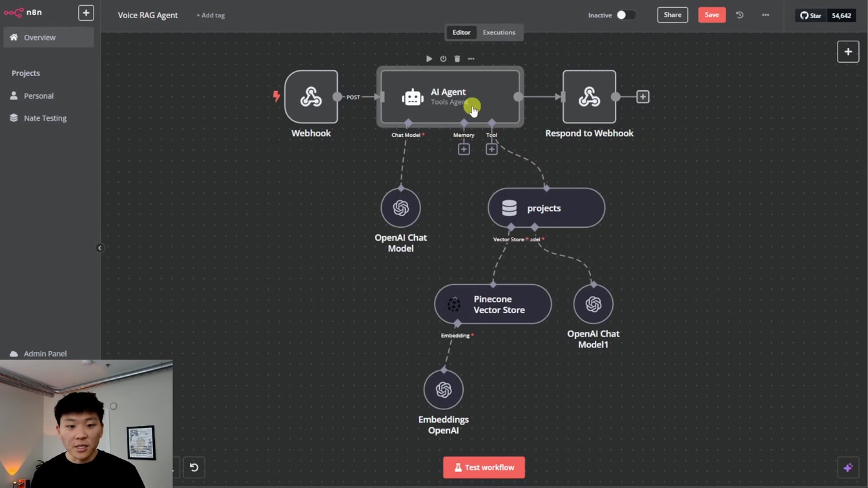
Task: Open the Personal project
Action: (x=48, y=96)
